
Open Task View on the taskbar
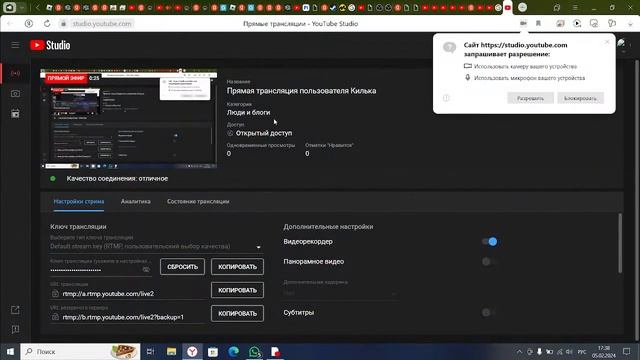pyautogui.click(x=150, y=351)
